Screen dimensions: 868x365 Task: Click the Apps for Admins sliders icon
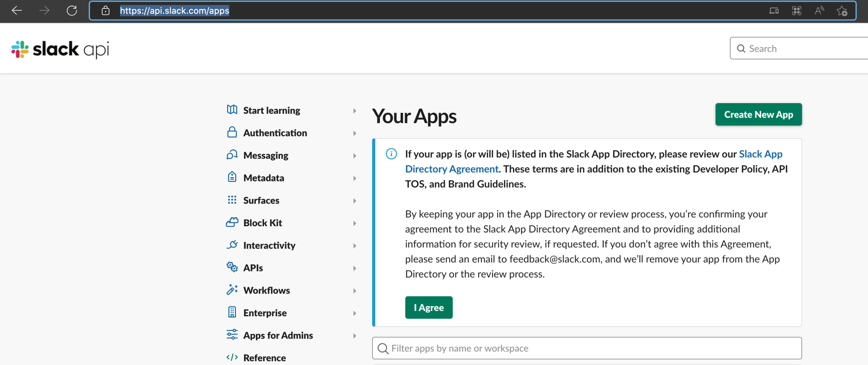232,334
